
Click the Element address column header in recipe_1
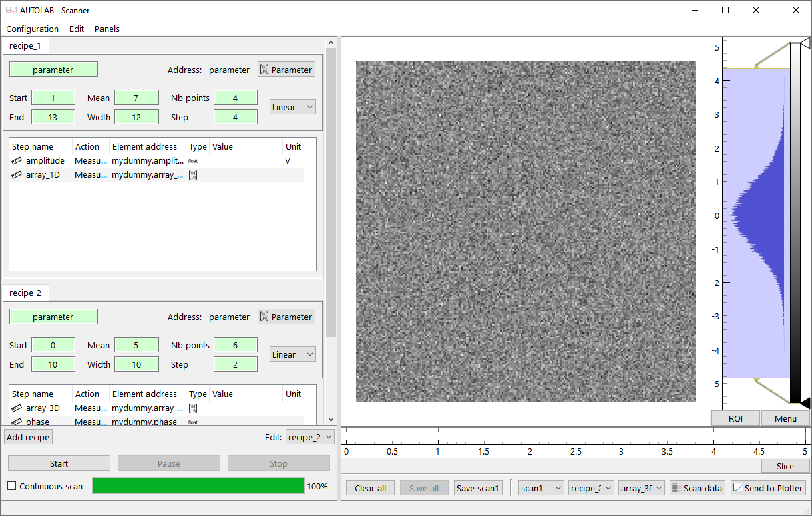pyautogui.click(x=148, y=146)
